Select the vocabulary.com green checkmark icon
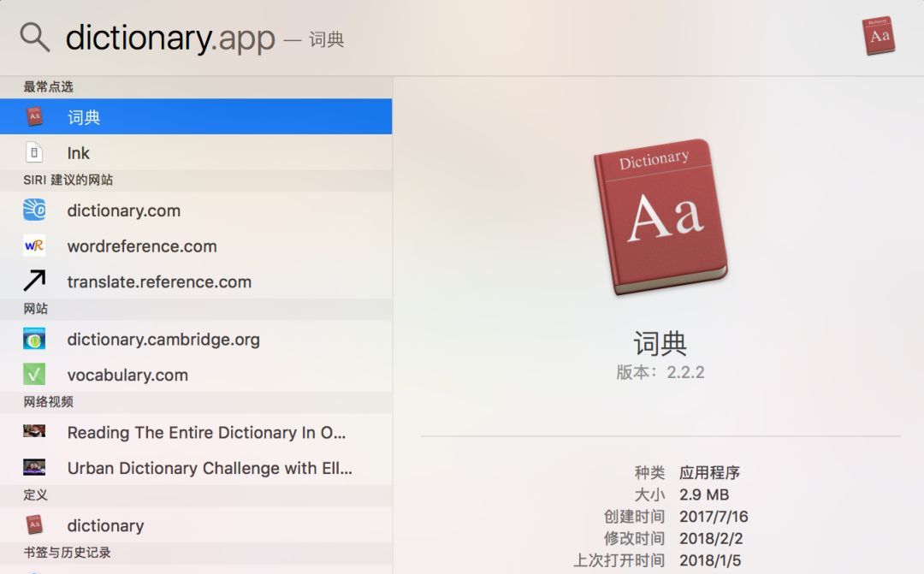 34,375
